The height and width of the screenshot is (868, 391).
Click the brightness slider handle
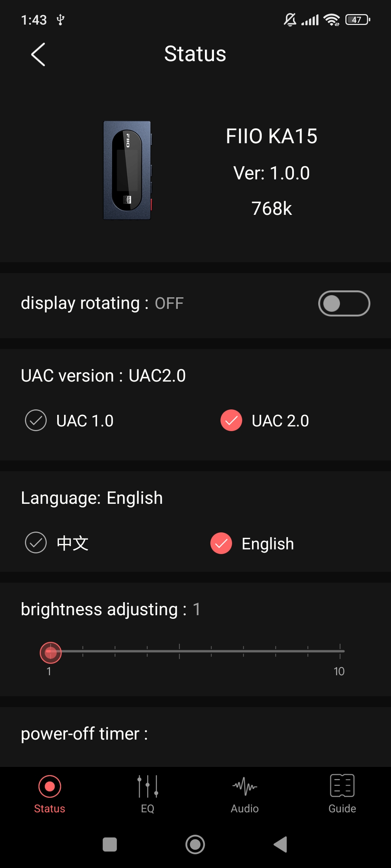coord(51,652)
